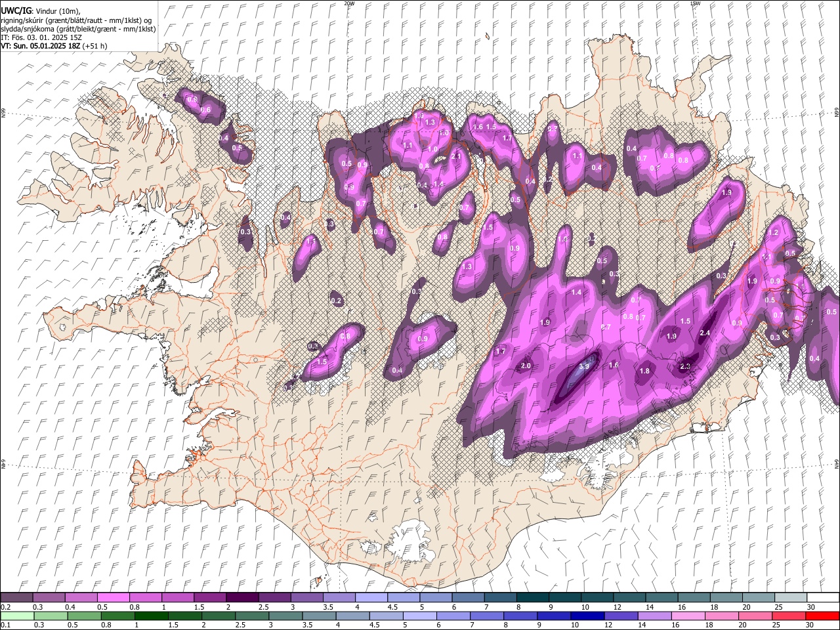840x630 pixels.
Task: Click the bright pink 0.5 swatch in upper legend
Action: (x=113, y=597)
